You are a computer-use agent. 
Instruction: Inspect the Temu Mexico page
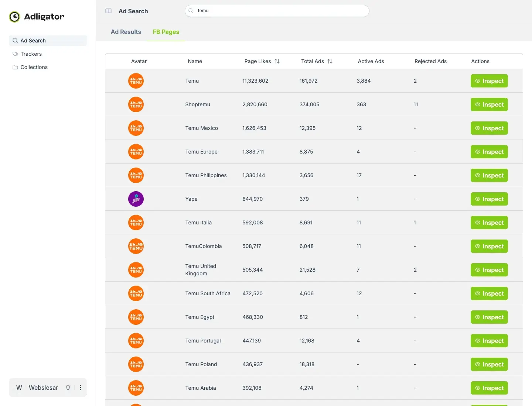point(489,128)
